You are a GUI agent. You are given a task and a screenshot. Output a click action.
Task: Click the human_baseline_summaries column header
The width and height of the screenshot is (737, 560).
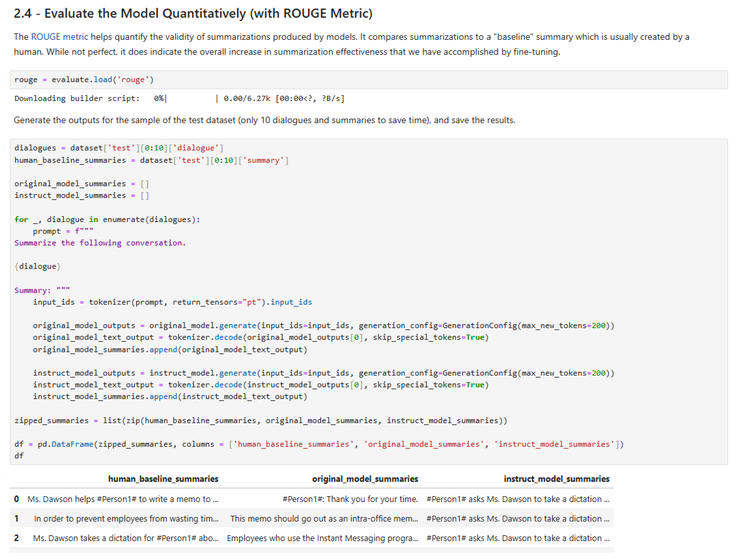click(x=163, y=479)
